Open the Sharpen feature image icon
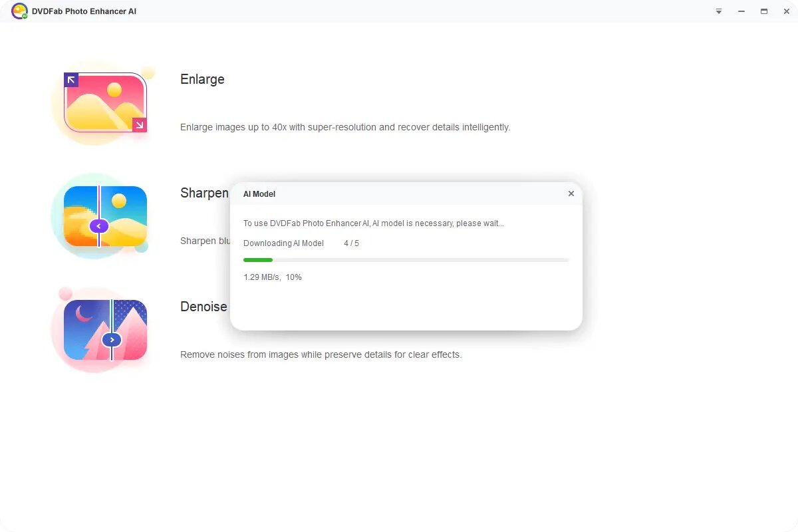This screenshot has width=798, height=532. (105, 216)
